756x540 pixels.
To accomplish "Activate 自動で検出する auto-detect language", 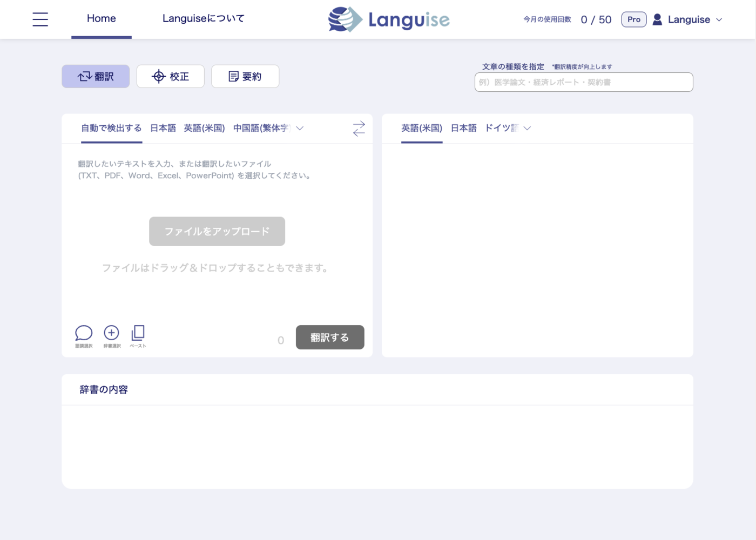I will 111,128.
